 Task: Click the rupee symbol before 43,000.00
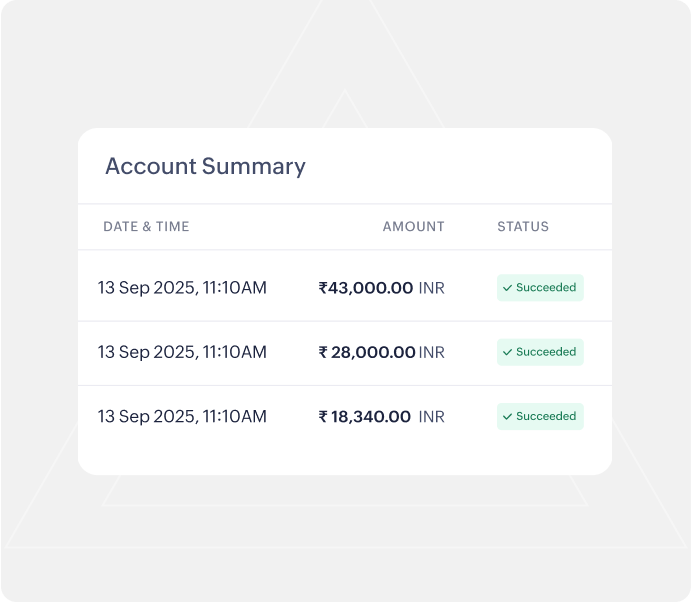click(x=322, y=288)
